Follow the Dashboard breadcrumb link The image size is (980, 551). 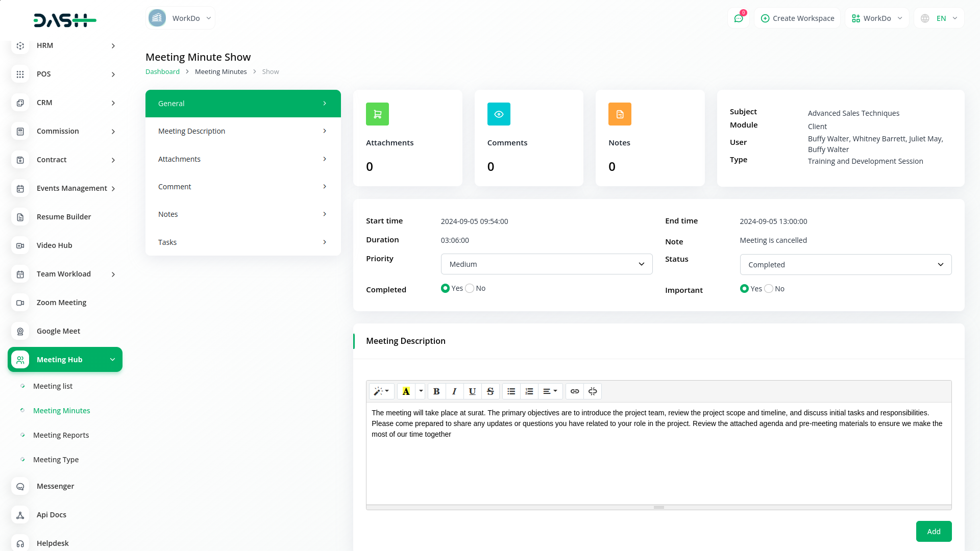[x=162, y=72]
